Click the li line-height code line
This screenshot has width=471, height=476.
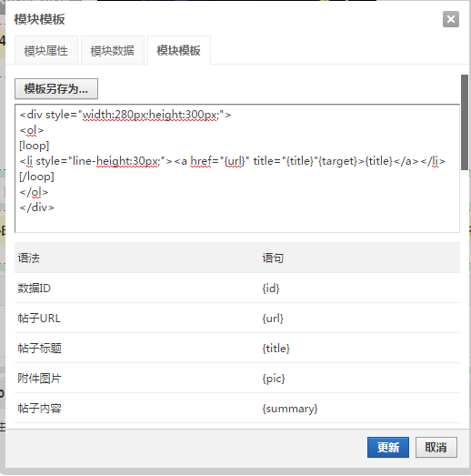(232, 161)
